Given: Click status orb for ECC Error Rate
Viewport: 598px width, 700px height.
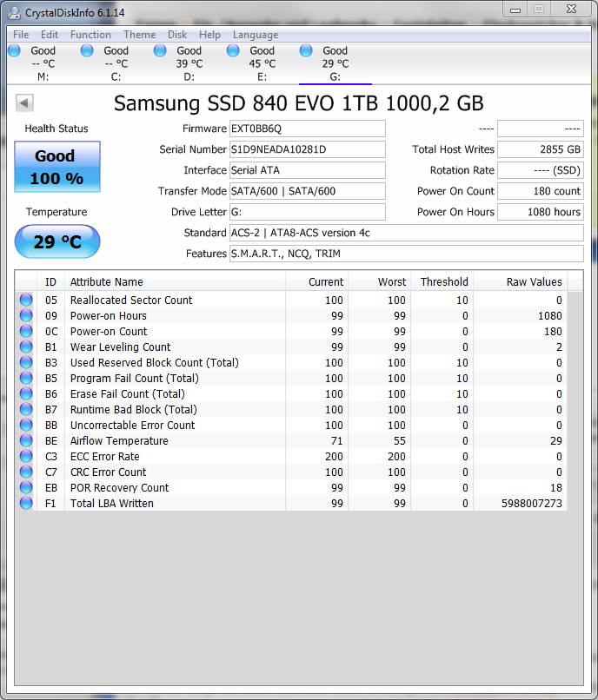Looking at the screenshot, I should click(x=26, y=456).
